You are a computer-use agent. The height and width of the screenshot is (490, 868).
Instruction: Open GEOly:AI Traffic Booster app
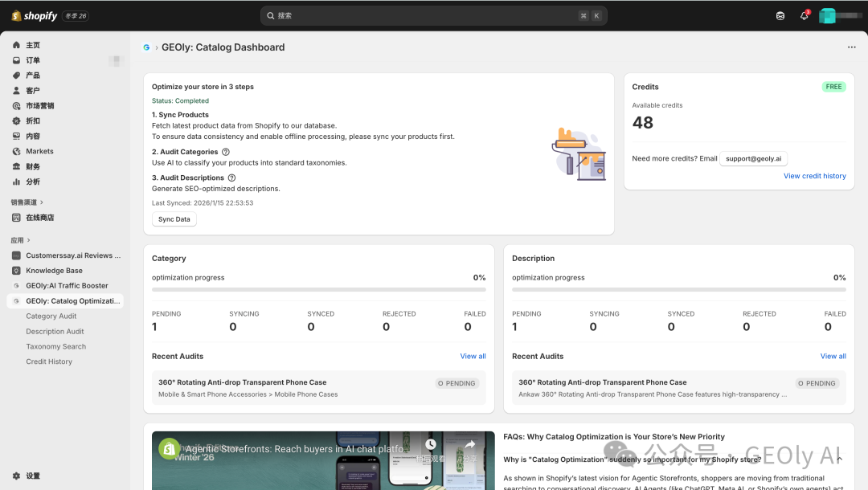point(65,286)
